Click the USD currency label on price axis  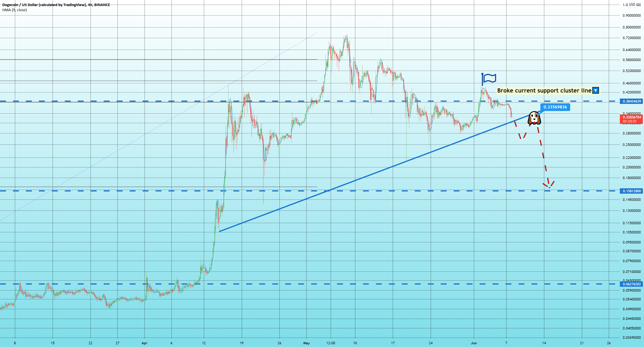pyautogui.click(x=632, y=5)
